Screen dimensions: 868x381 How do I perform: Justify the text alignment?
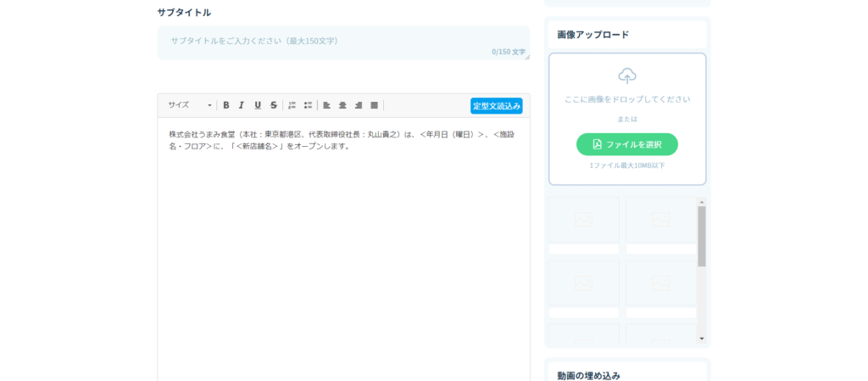[x=374, y=105]
